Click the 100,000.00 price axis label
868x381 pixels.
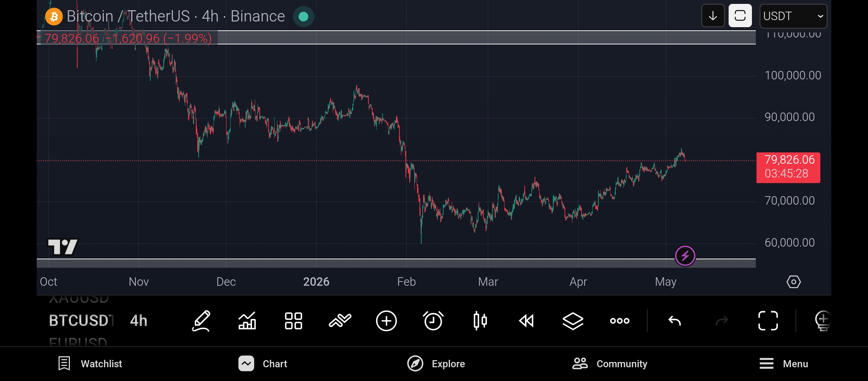[793, 75]
